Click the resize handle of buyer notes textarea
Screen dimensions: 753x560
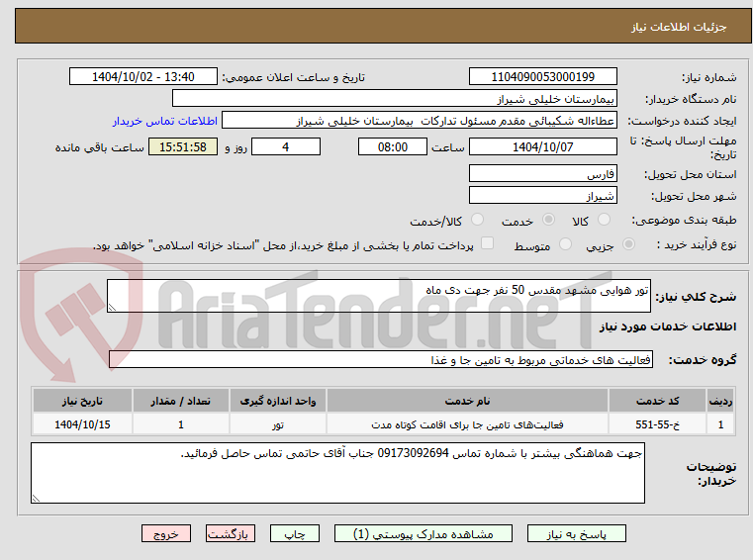pos(36,499)
